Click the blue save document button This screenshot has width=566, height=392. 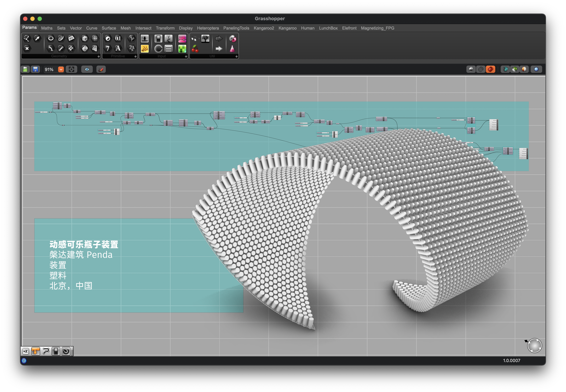(35, 69)
